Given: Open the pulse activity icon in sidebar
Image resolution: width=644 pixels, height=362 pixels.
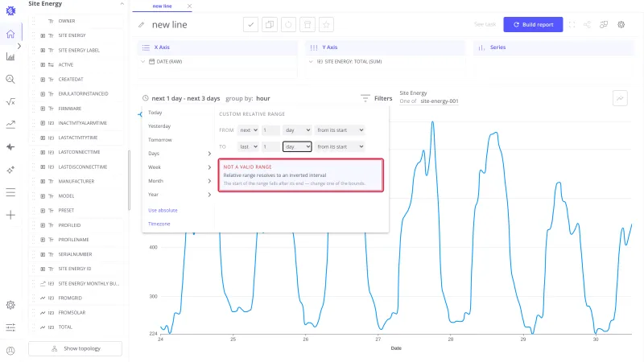Looking at the screenshot, I should coord(10,147).
